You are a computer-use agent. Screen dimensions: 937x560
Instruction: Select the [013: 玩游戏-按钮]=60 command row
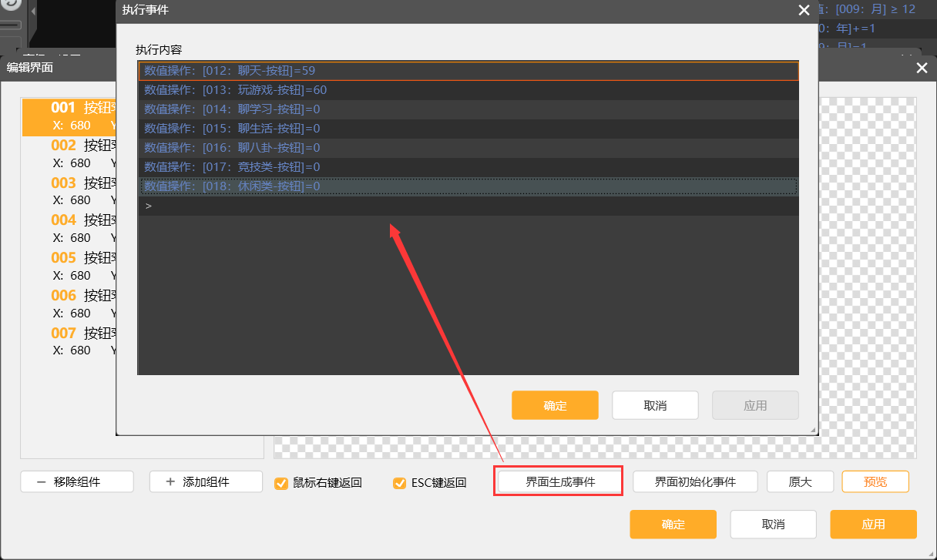(x=468, y=90)
